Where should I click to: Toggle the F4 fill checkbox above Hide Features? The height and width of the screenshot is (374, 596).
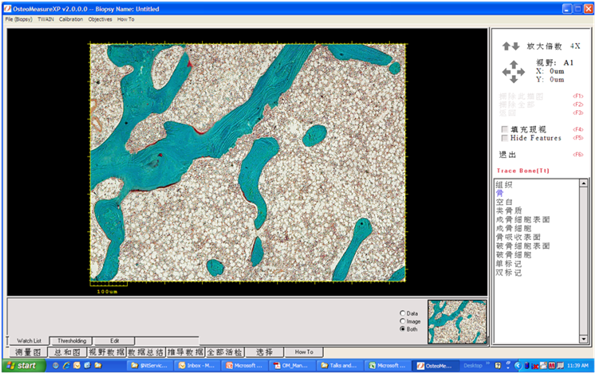point(504,129)
